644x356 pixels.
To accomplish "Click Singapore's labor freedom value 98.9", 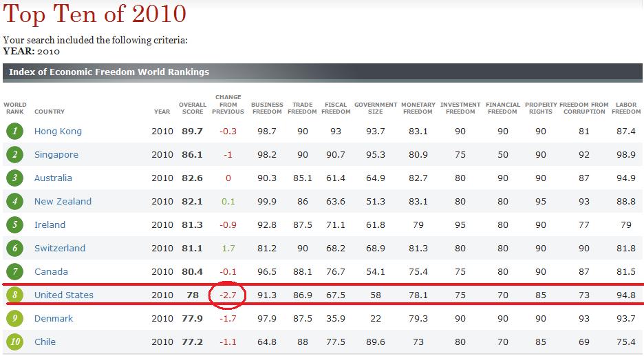I will [x=626, y=154].
